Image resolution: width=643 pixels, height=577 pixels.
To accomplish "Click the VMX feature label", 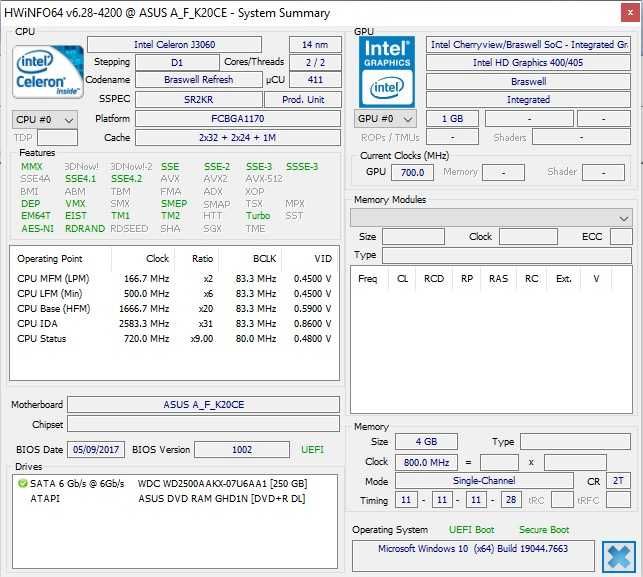I will pyautogui.click(x=75, y=204).
